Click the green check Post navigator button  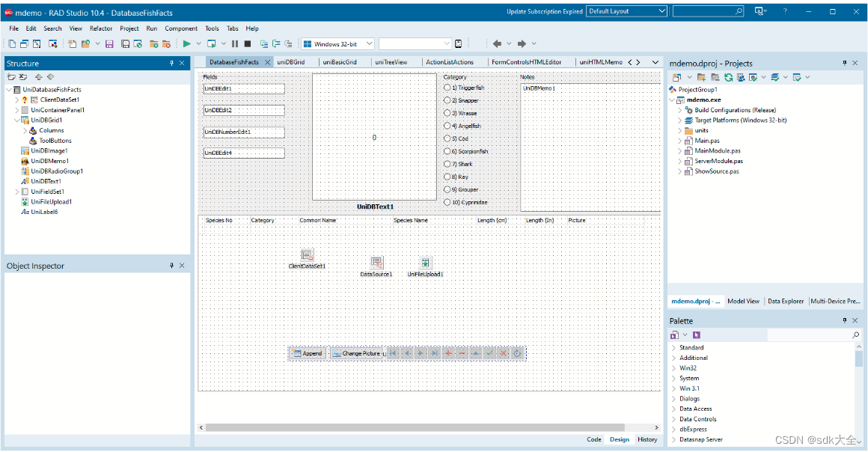coord(489,353)
